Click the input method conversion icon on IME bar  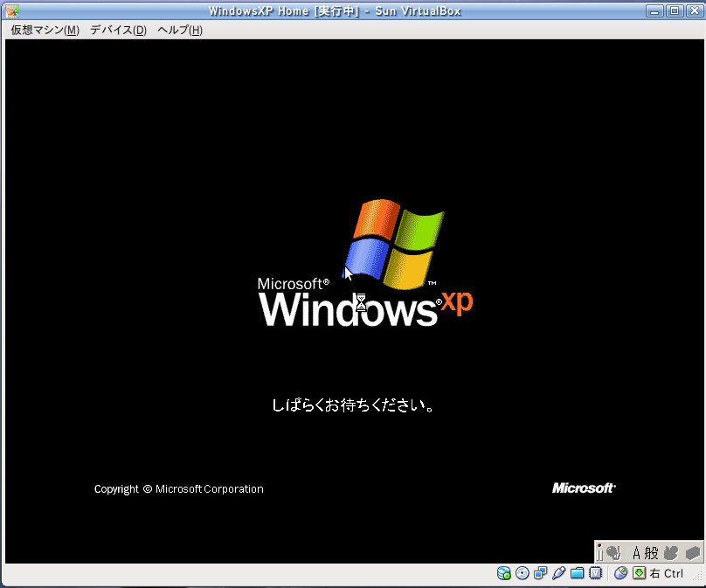[x=613, y=552]
